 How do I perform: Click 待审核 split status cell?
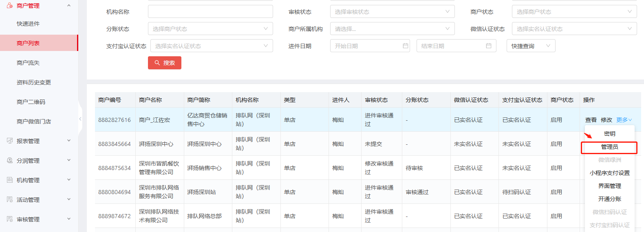(x=414, y=168)
